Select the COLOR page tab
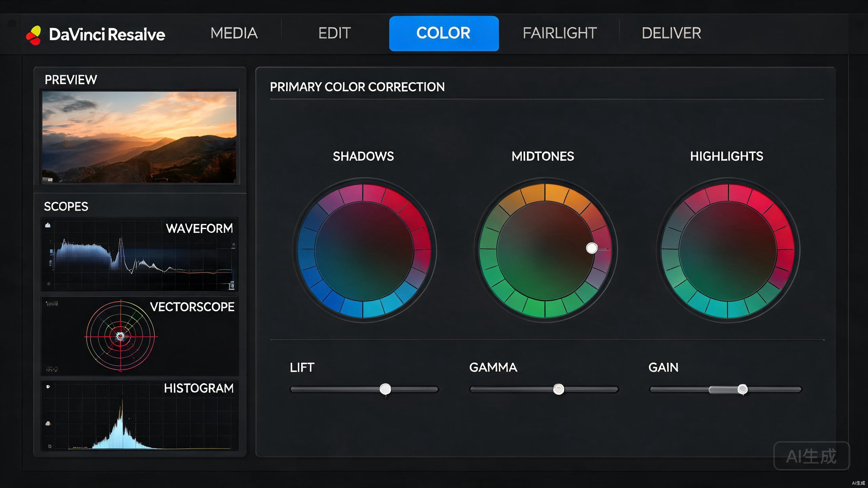Image resolution: width=868 pixels, height=488 pixels. [x=444, y=33]
